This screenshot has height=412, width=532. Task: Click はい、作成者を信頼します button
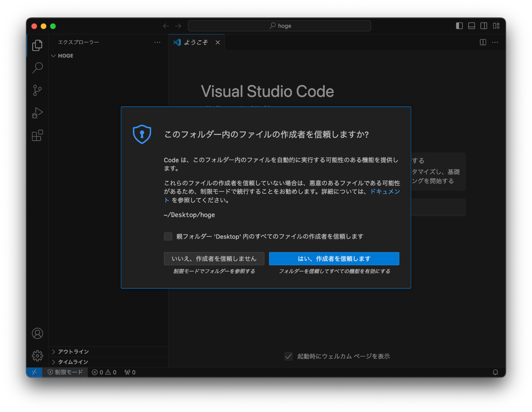coord(334,258)
